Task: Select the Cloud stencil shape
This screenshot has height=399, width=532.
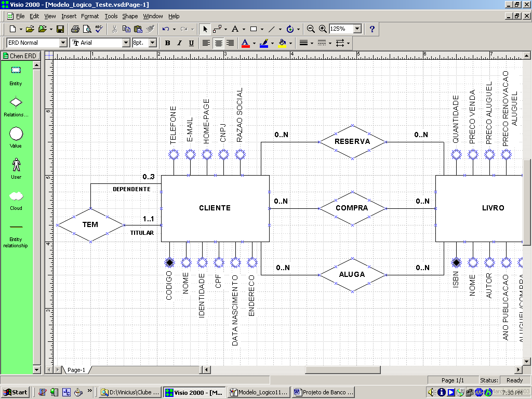Action: click(16, 196)
